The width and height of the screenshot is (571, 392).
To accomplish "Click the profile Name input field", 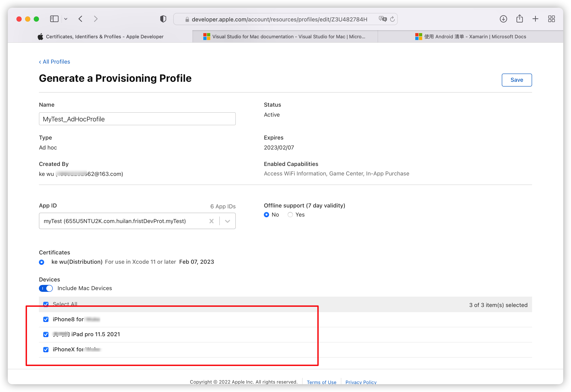I will (137, 119).
